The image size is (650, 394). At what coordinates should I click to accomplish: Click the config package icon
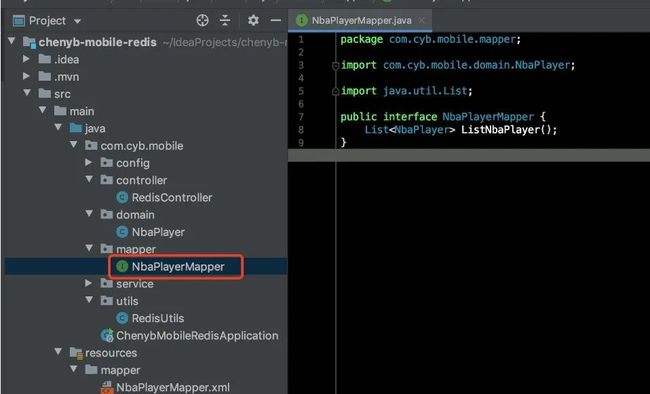[107, 163]
